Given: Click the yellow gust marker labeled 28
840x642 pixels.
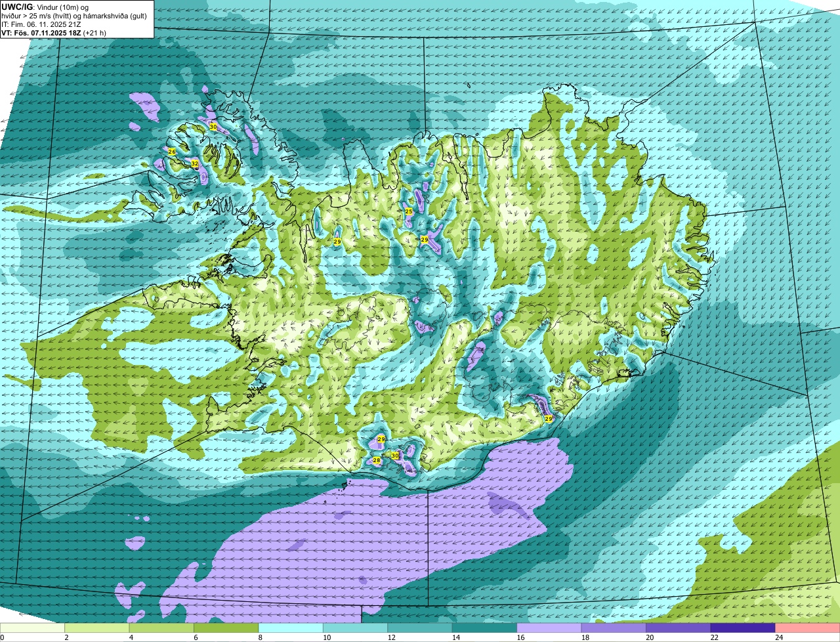Looking at the screenshot, I should point(377,460).
